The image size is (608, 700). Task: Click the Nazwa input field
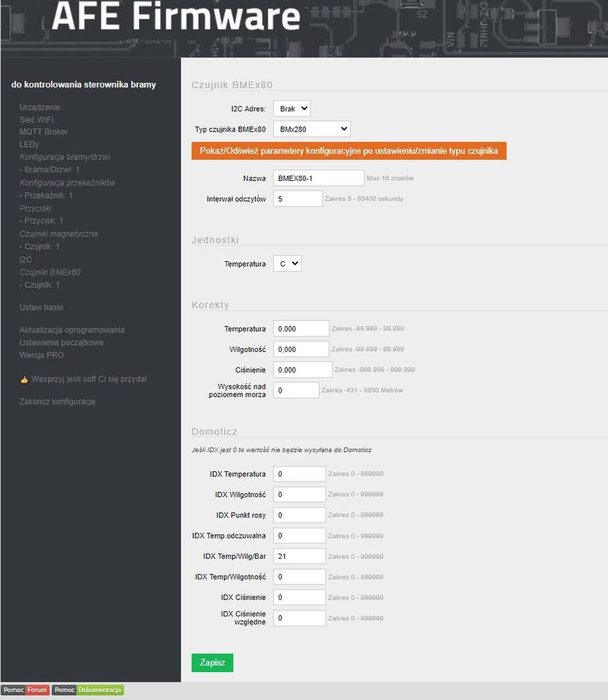coord(319,178)
